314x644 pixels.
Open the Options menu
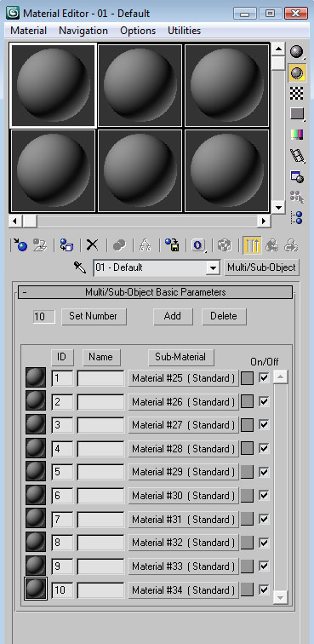point(138,31)
